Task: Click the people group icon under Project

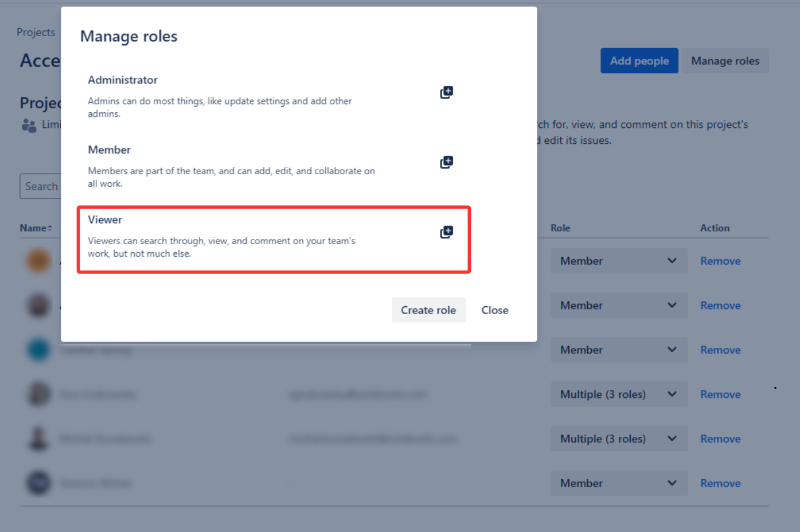Action: tap(29, 125)
